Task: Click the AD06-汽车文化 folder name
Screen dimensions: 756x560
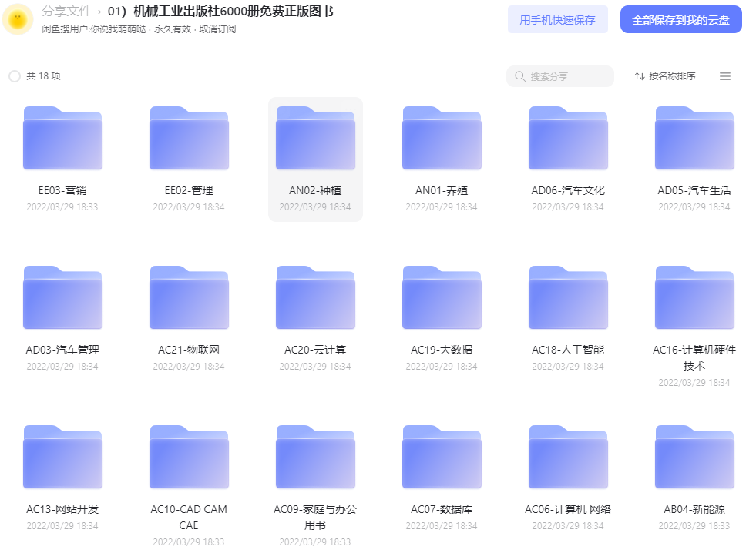Action: pos(568,190)
